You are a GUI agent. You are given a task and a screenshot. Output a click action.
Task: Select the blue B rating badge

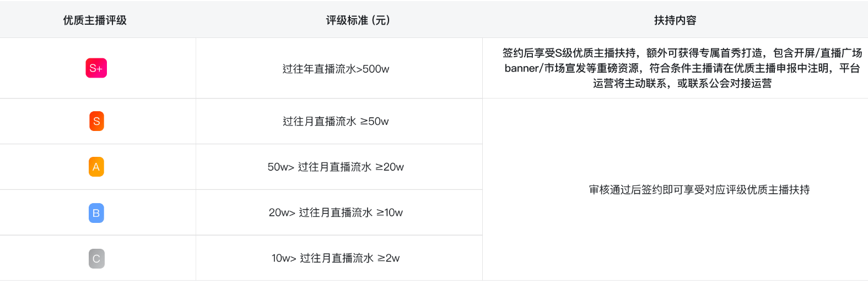pyautogui.click(x=96, y=213)
